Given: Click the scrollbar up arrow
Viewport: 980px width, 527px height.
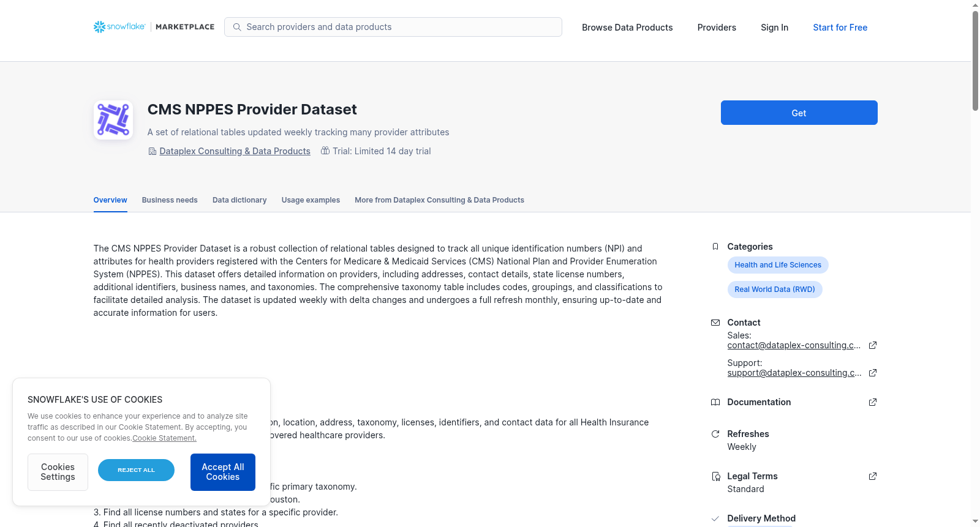Looking at the screenshot, I should (975, 5).
